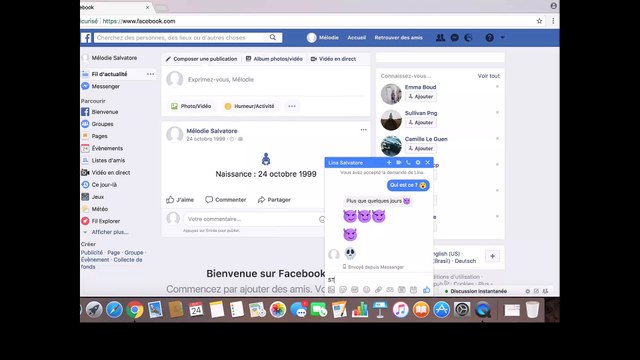Open chat sidebar settings gear at bottom
This screenshot has height=360, width=640.
[x=527, y=291]
